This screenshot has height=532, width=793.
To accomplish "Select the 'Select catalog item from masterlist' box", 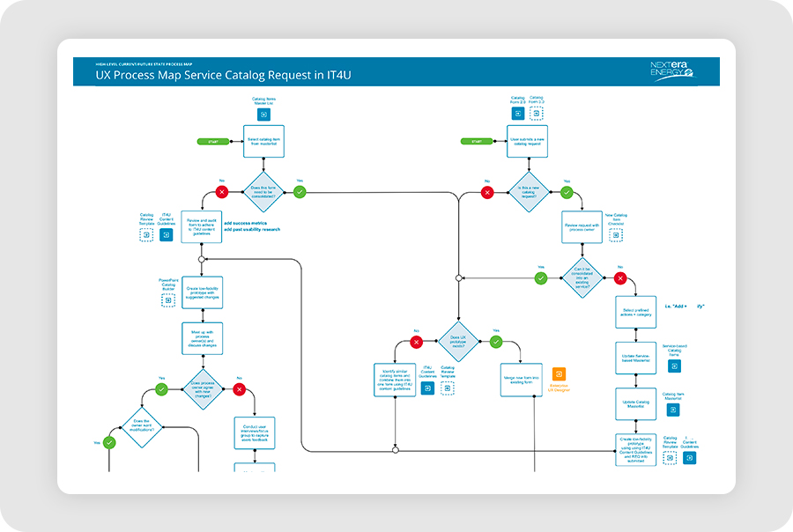I will [263, 141].
